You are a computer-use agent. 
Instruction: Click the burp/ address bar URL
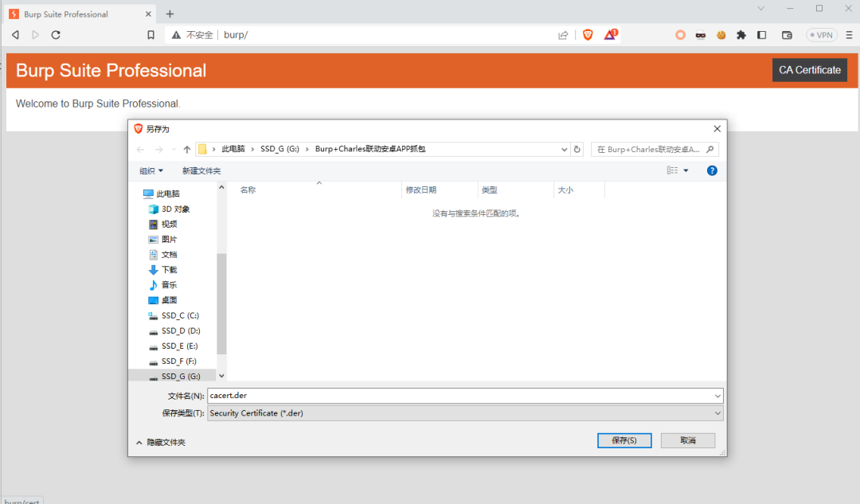[236, 35]
